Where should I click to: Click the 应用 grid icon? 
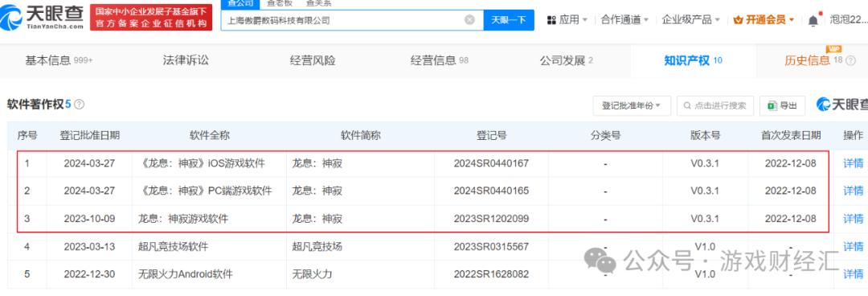[x=551, y=20]
